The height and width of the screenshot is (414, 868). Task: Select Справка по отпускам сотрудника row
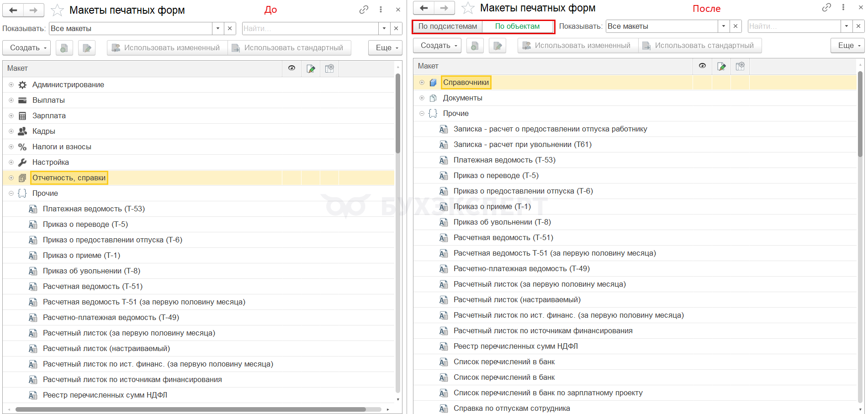click(635, 408)
